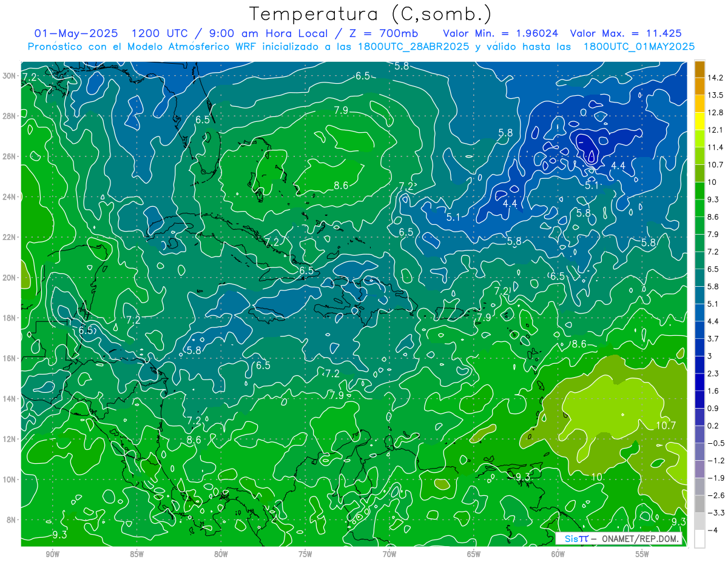Click the "12N" latitude axis label
The image size is (728, 562).
tap(8, 439)
